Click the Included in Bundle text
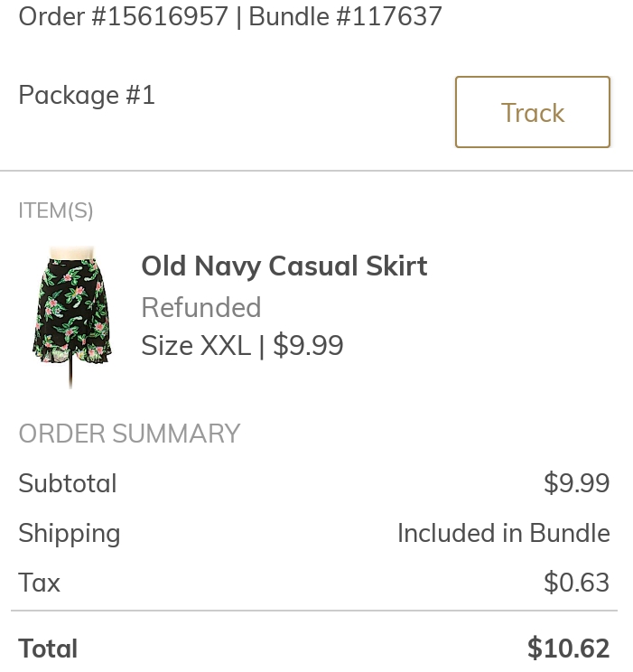 pyautogui.click(x=503, y=533)
